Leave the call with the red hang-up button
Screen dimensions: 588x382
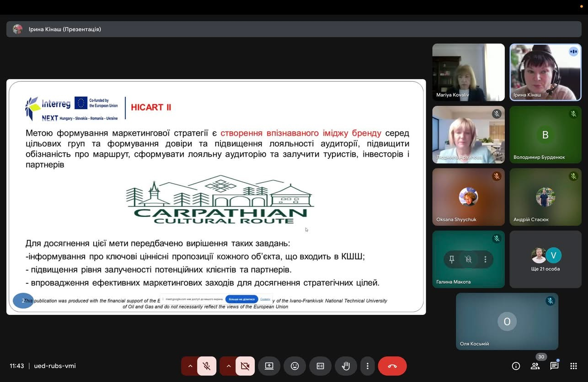392,366
